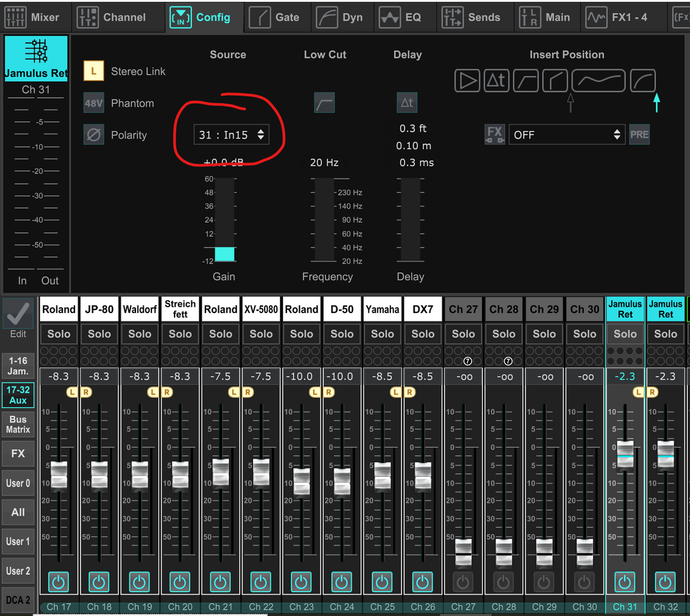Adjust the Low Cut Frequency slider
Viewport: 690px width, 616px height.
(324, 219)
